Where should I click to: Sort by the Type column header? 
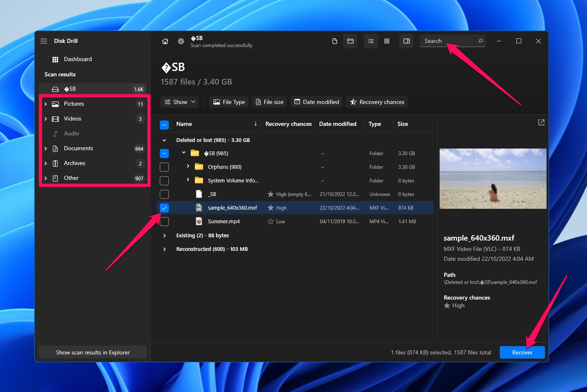point(375,124)
